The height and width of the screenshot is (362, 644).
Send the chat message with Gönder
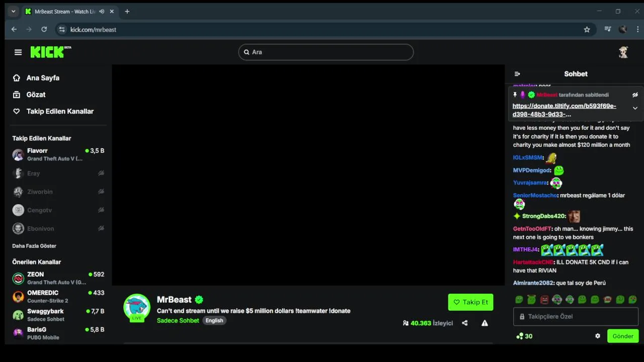tap(623, 336)
